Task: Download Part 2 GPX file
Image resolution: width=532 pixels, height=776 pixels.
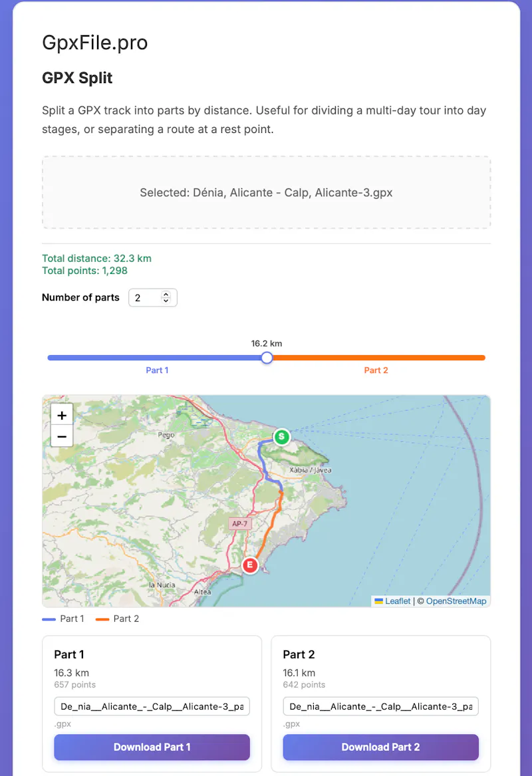Action: point(380,747)
